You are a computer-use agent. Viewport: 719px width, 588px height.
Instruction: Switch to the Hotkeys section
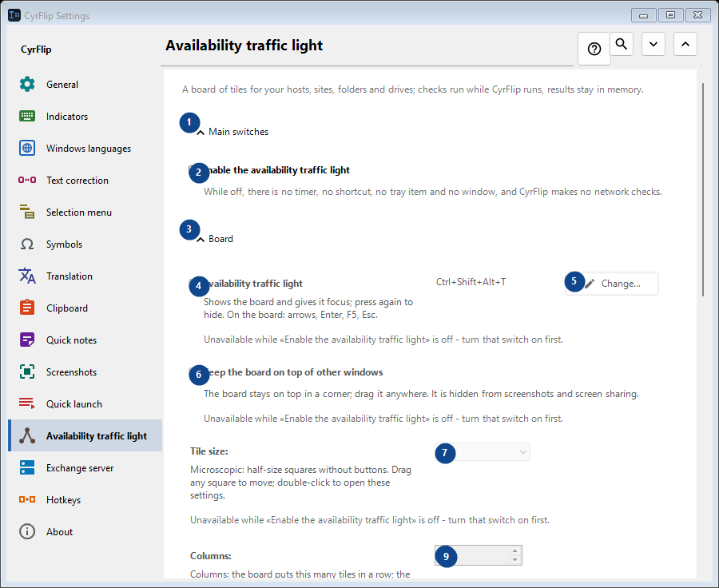point(85,499)
